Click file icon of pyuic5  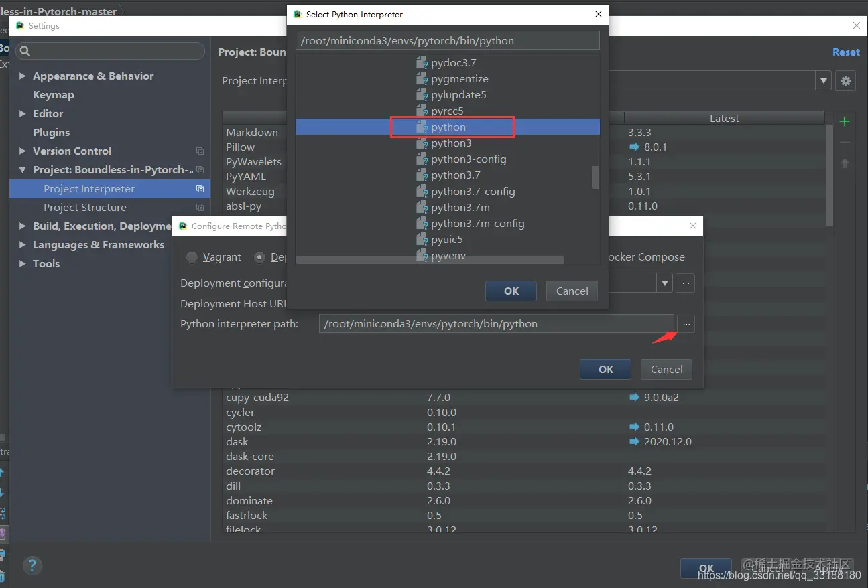tap(422, 240)
